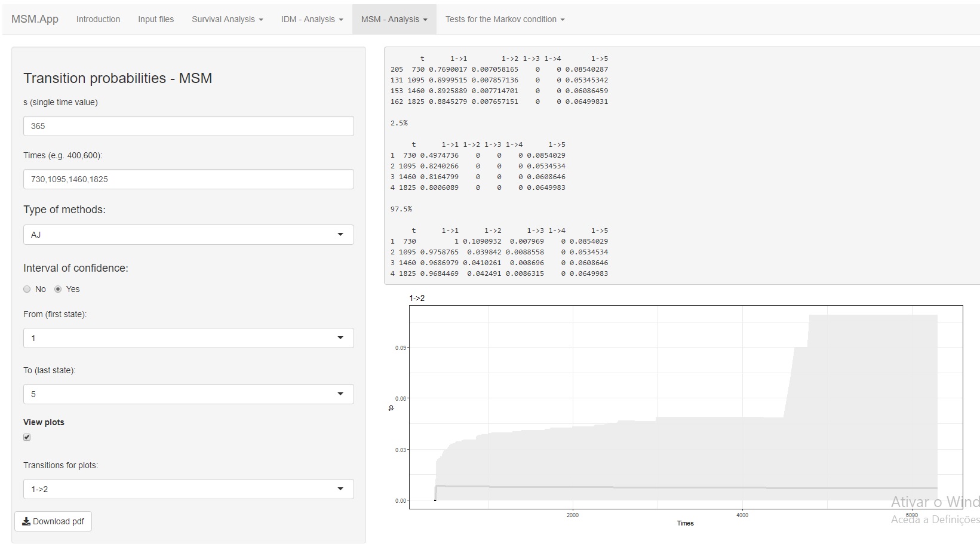
Task: Go to the Input files tab
Action: click(156, 19)
